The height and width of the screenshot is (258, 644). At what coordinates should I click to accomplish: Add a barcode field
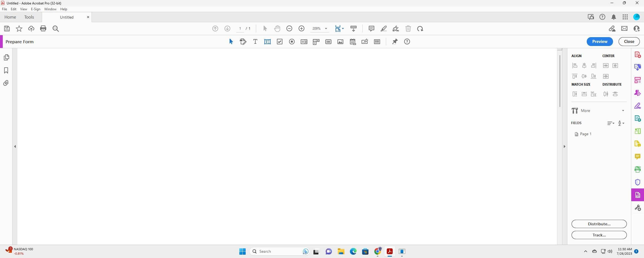click(x=377, y=42)
